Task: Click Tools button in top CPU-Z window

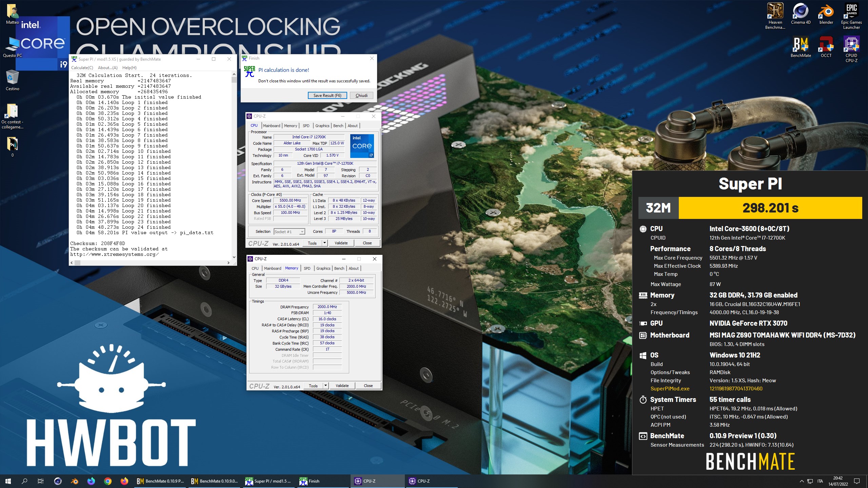Action: click(312, 243)
